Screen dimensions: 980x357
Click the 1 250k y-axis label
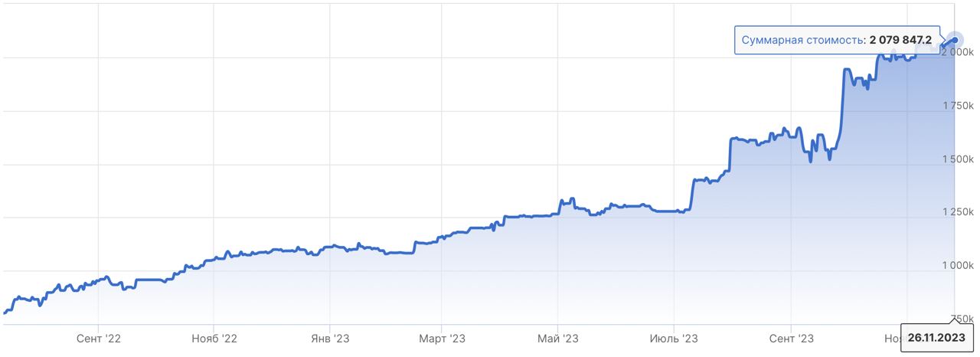[x=958, y=211]
